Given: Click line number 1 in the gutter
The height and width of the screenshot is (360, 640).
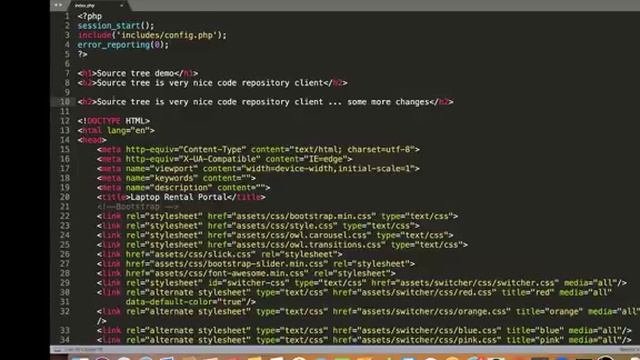Looking at the screenshot, I should 67,16.
